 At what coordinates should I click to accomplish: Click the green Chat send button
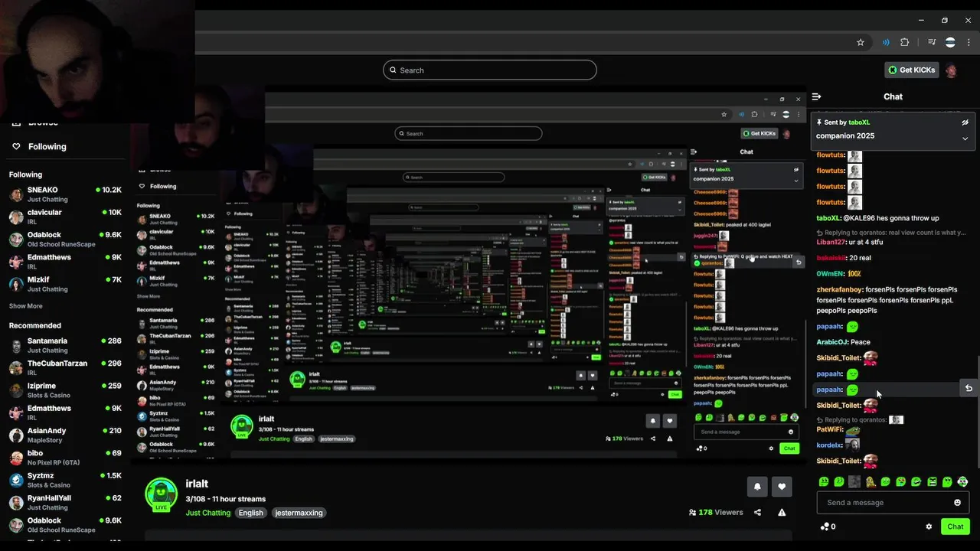pyautogui.click(x=955, y=527)
